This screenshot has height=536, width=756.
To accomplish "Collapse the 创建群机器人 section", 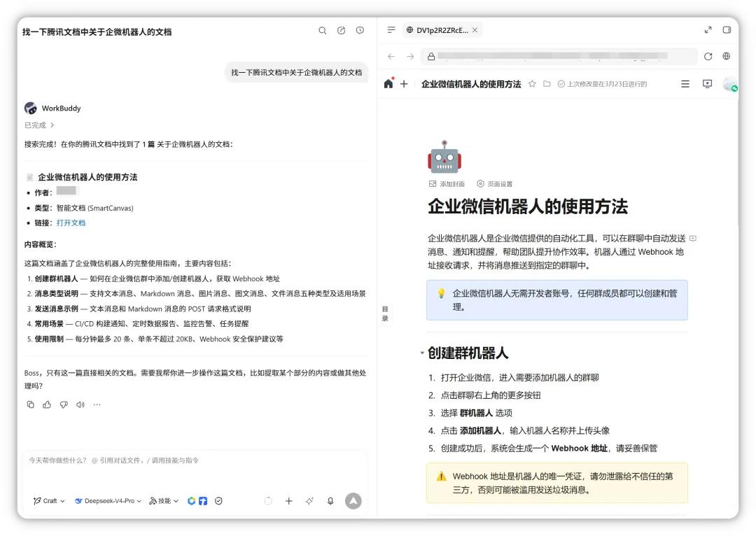I will coord(422,353).
